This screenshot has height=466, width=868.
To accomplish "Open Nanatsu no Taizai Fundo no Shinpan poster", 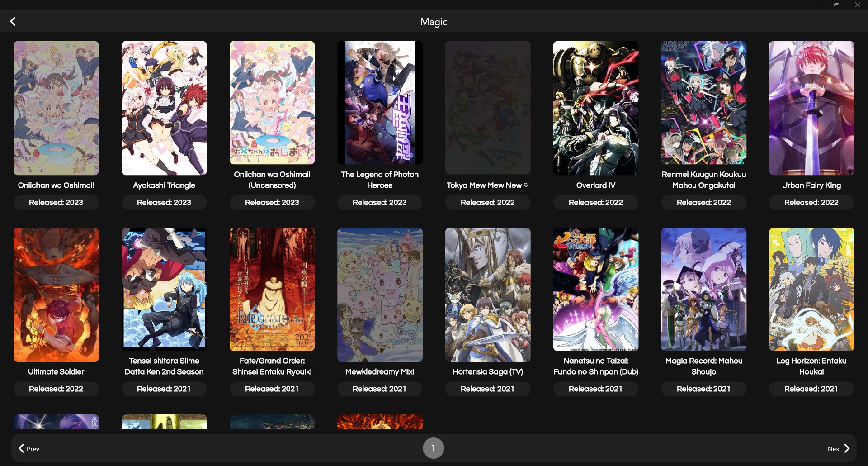I will click(596, 289).
